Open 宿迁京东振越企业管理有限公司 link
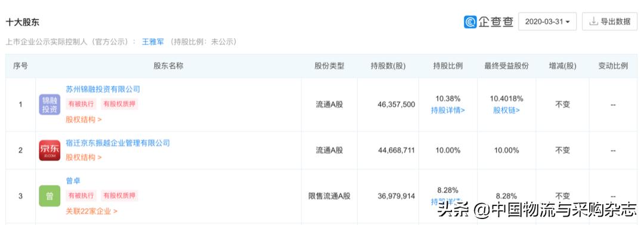Viewport: 644px width, 225px height. (118, 143)
